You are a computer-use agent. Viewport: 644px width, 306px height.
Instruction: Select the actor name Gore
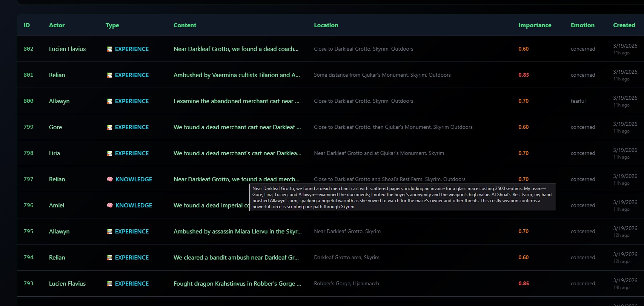coord(55,127)
